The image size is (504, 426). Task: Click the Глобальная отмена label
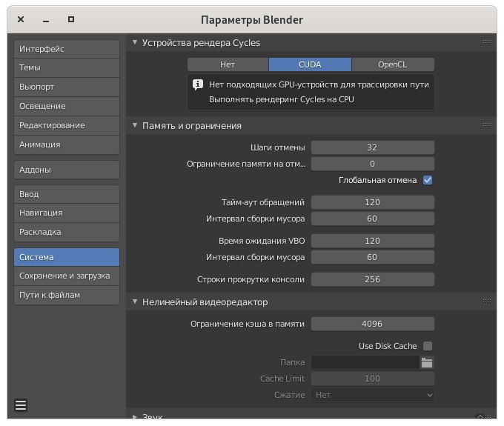(x=378, y=180)
